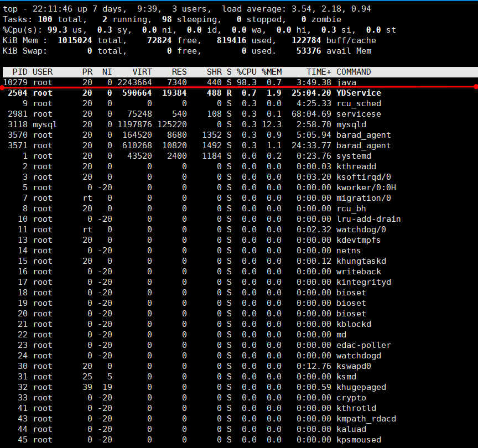Select the mysqld command entry
The height and width of the screenshot is (448, 478).
click(351, 124)
